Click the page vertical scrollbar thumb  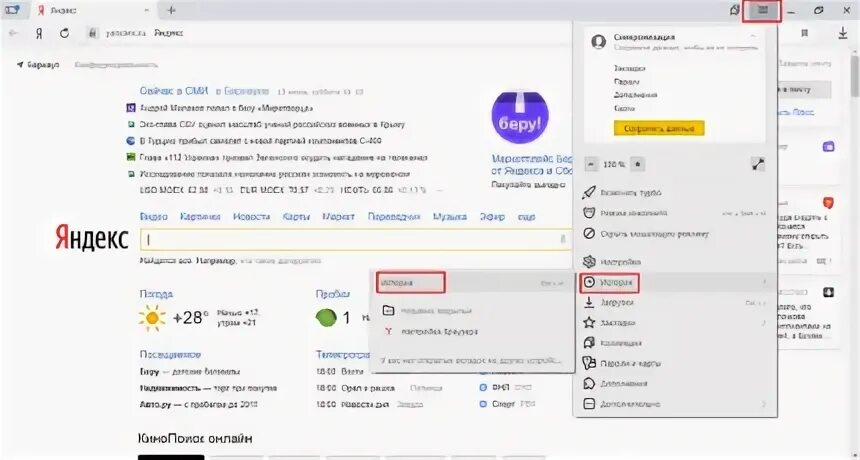(x=855, y=74)
